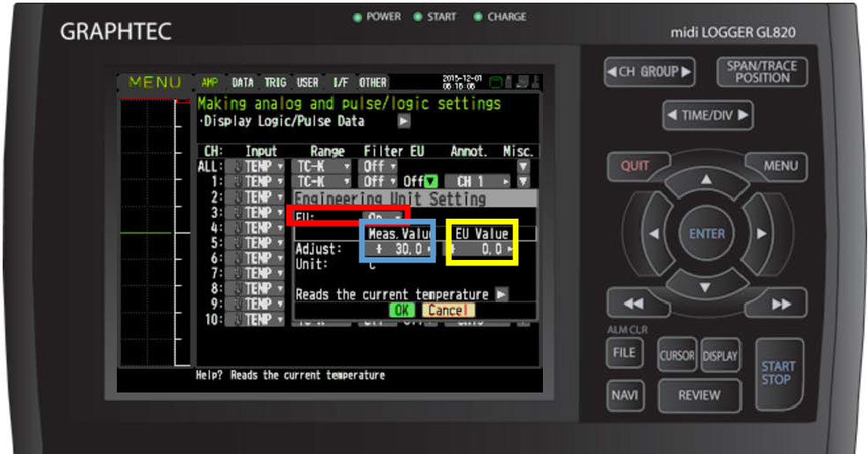Open the I/F tab

[x=340, y=83]
